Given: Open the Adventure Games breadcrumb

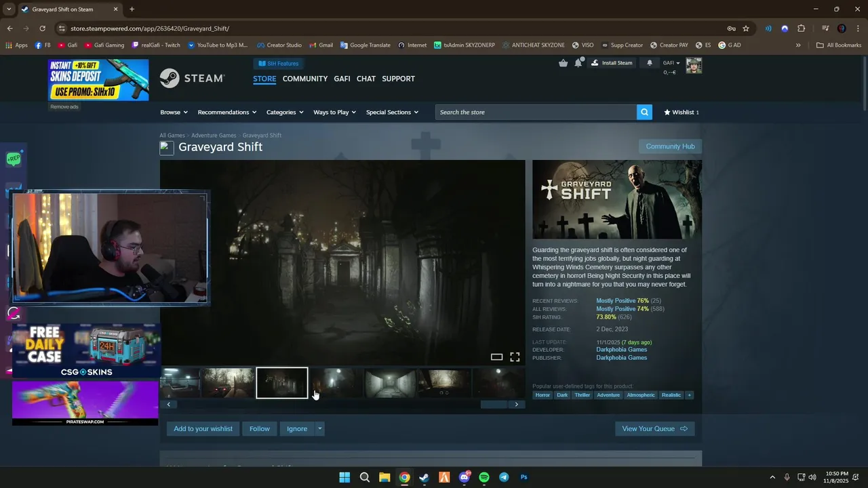Looking at the screenshot, I should click(214, 136).
